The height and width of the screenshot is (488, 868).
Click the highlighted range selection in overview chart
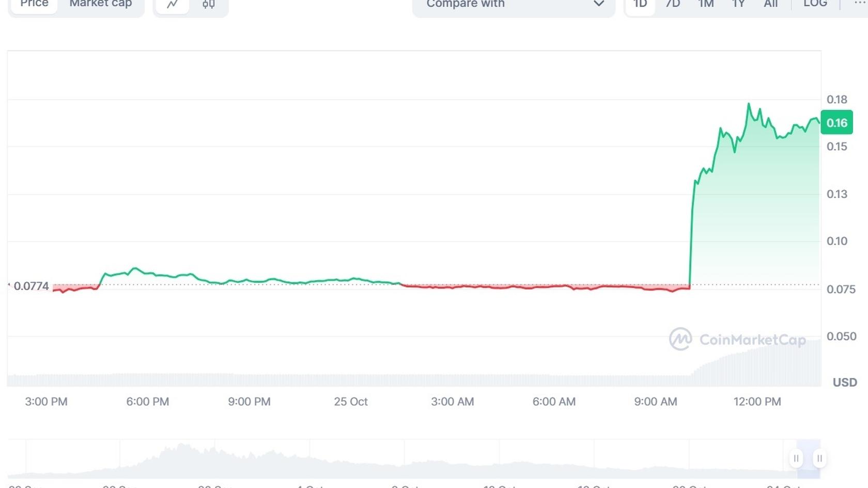[x=808, y=459]
